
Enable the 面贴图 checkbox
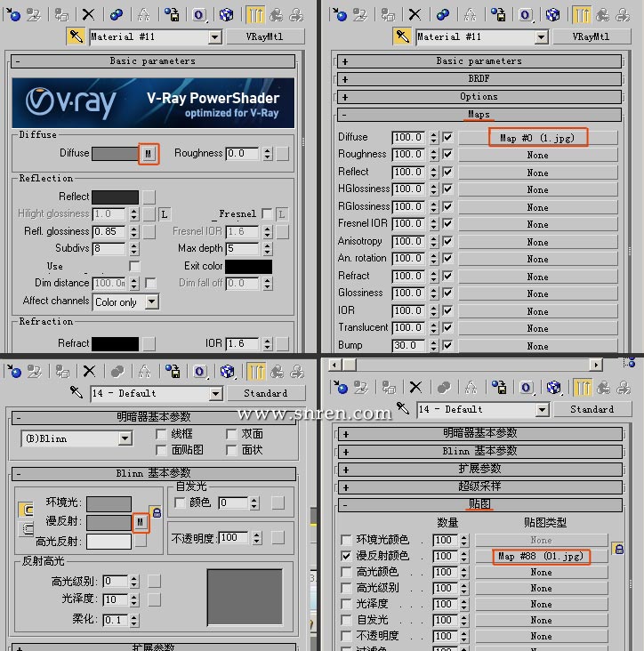[161, 450]
